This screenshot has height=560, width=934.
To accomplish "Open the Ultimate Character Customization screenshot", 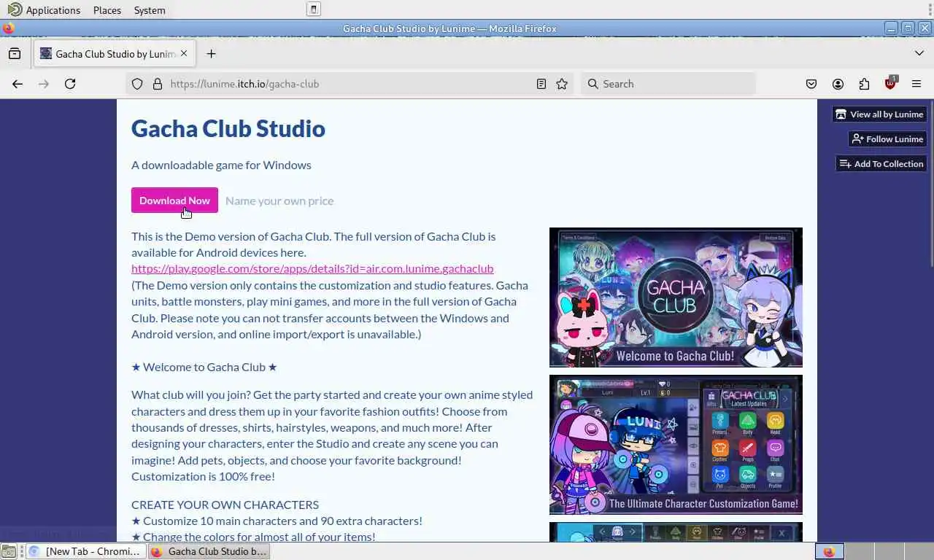I will (x=676, y=445).
